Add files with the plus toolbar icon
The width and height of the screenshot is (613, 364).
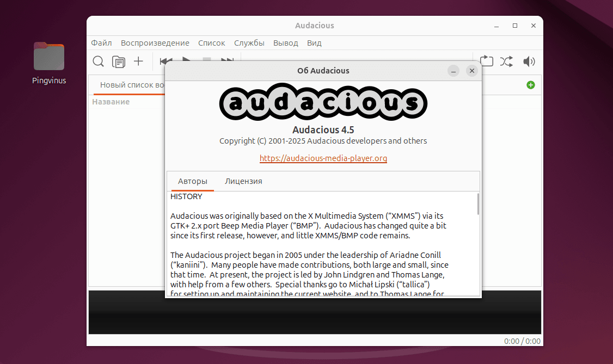point(138,61)
